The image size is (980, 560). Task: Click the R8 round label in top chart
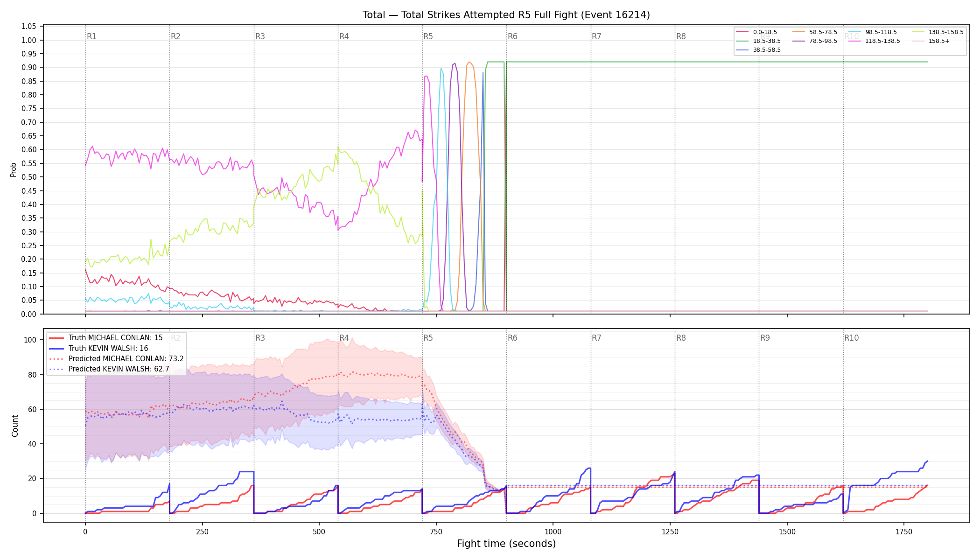(681, 36)
